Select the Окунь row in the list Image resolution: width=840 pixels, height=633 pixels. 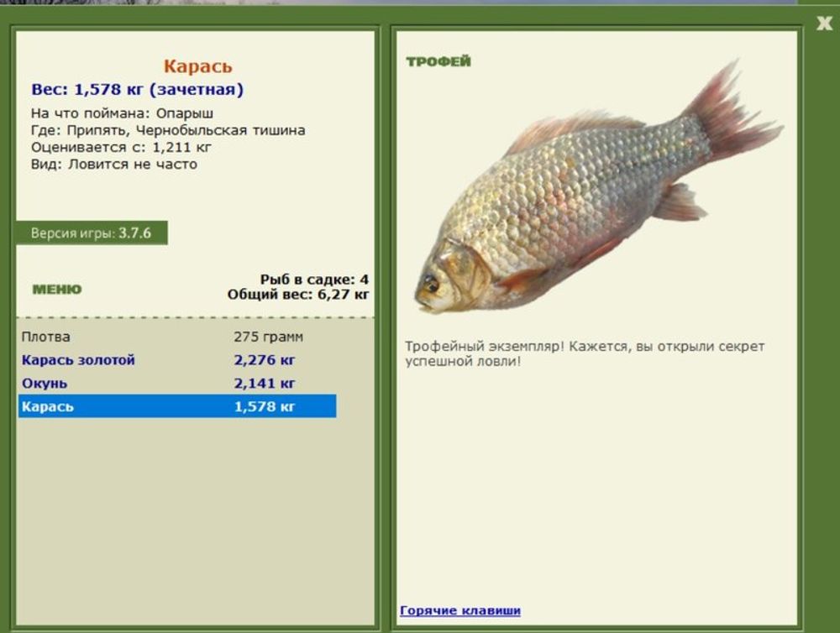pyautogui.click(x=177, y=384)
